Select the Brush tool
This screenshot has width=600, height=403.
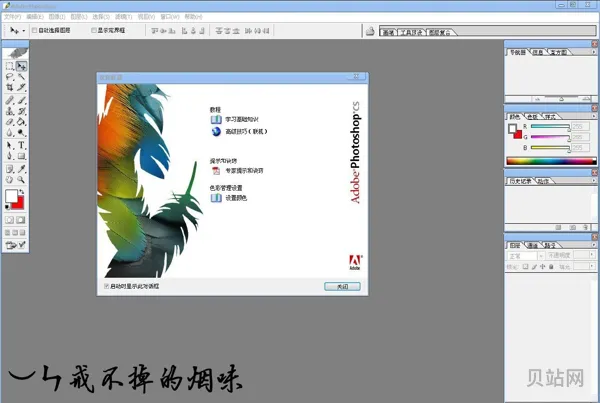pyautogui.click(x=21, y=101)
